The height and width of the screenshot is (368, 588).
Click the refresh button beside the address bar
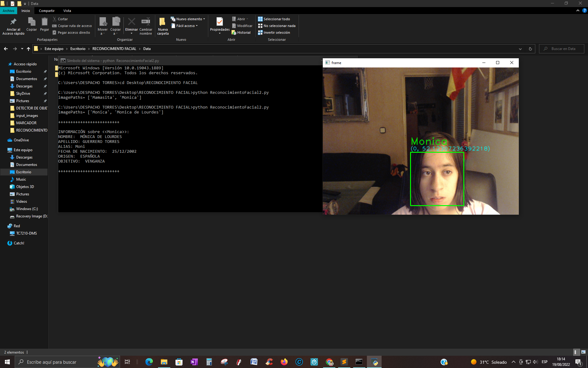[x=530, y=49]
